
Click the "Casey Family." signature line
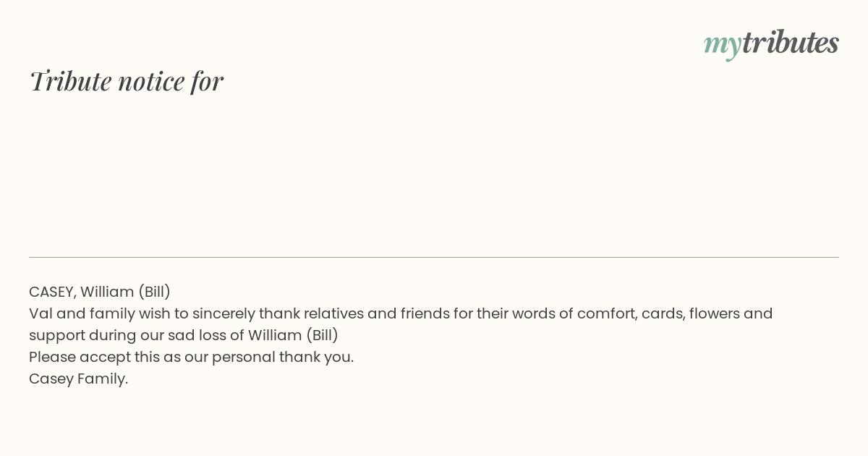[x=78, y=379]
